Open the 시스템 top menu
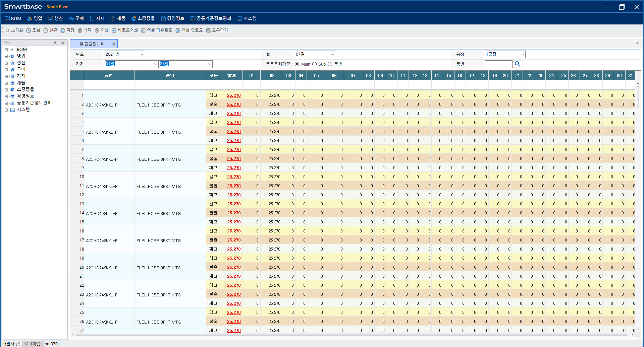644x347 pixels. pyautogui.click(x=247, y=18)
